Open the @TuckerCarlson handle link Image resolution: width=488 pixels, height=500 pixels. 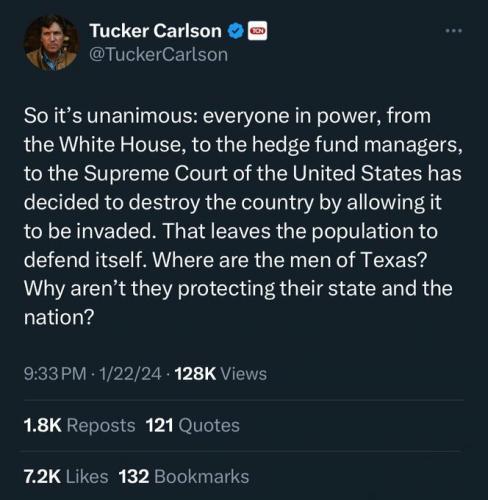pyautogui.click(x=159, y=55)
